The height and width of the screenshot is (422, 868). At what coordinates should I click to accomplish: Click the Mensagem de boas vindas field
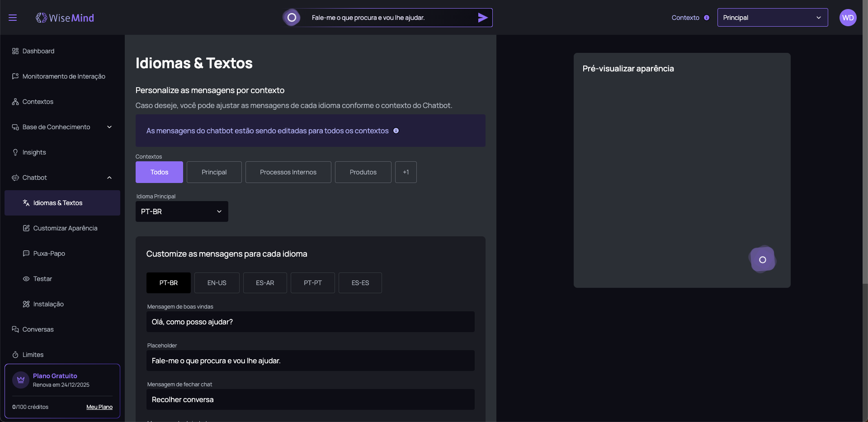click(x=310, y=322)
